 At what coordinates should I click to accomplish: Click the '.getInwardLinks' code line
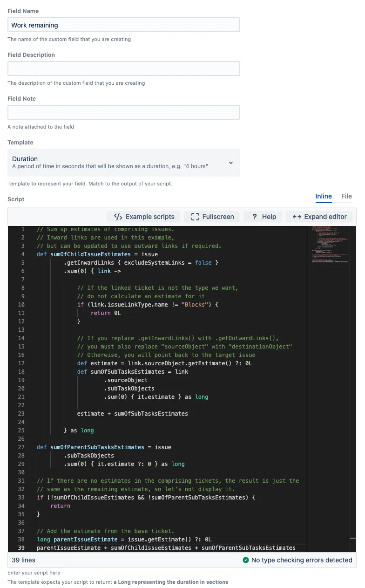pyautogui.click(x=141, y=263)
